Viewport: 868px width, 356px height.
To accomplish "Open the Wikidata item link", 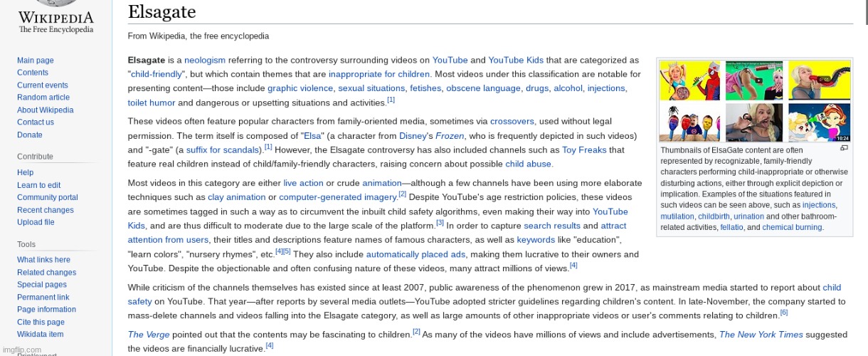I will (x=40, y=335).
